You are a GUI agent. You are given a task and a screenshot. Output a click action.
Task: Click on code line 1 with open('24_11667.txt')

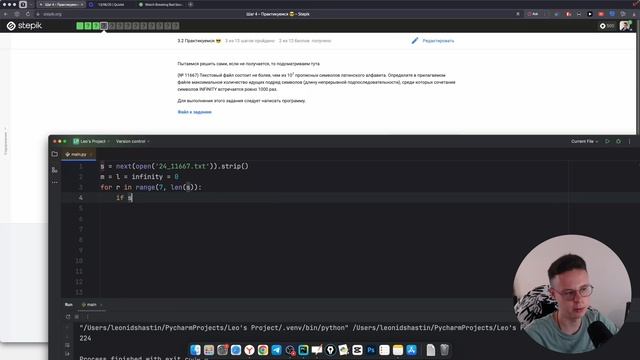(x=174, y=166)
